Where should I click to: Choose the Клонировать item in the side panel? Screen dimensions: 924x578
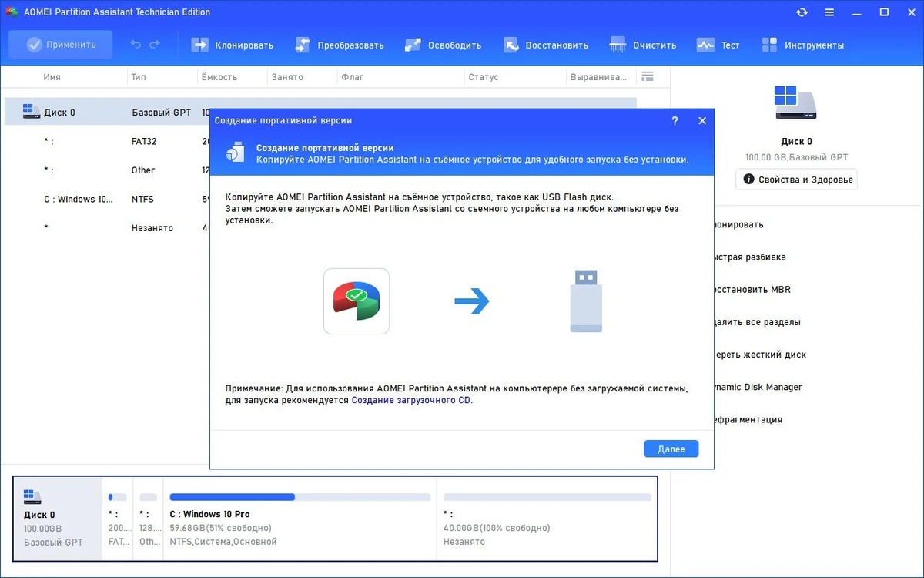[x=738, y=224]
